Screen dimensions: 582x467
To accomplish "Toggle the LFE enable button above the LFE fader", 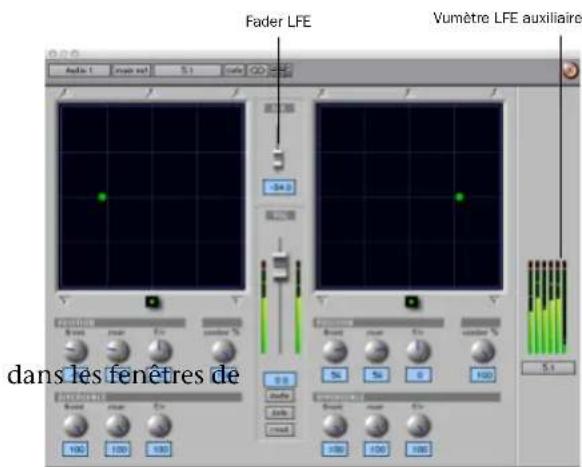I will click(x=279, y=108).
